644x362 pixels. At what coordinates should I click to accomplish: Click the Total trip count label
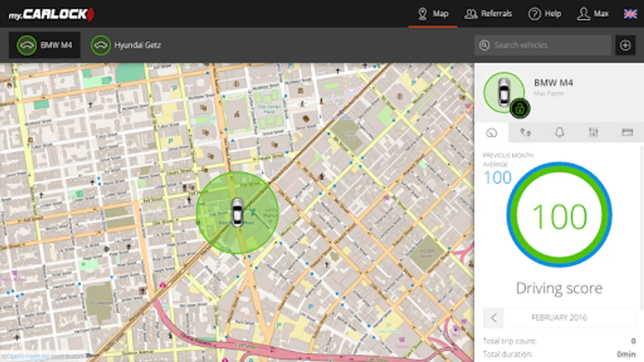pos(510,341)
